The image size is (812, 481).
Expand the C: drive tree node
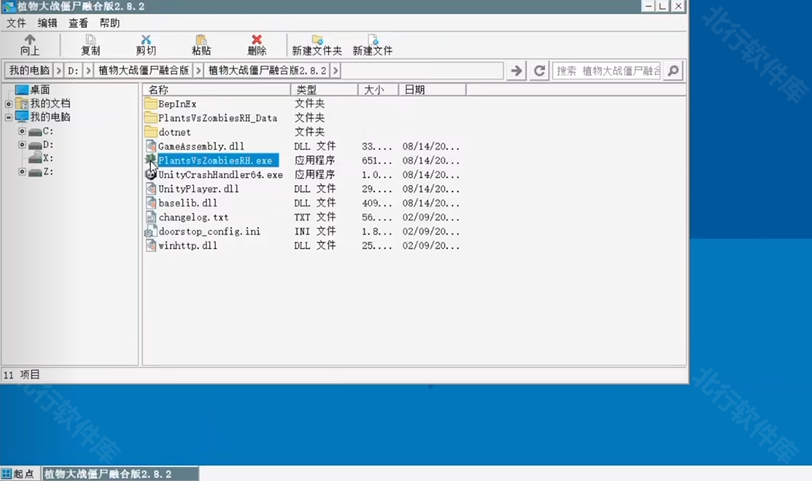tap(22, 131)
